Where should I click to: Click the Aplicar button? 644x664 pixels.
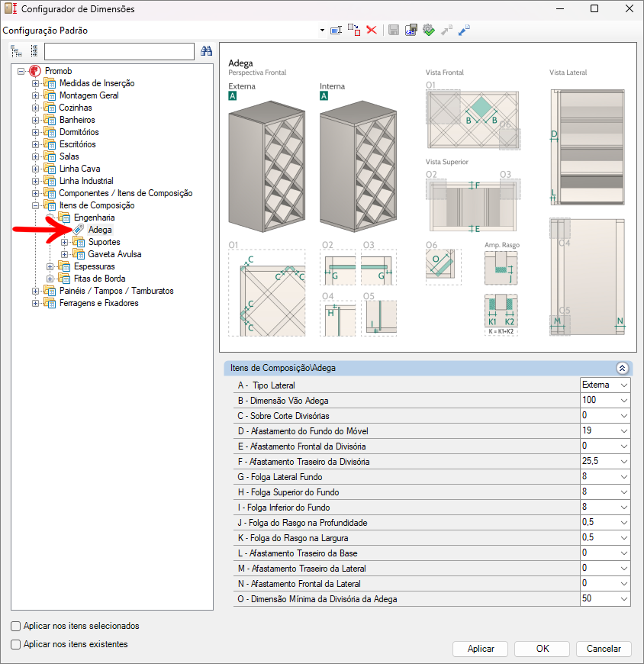click(x=481, y=649)
